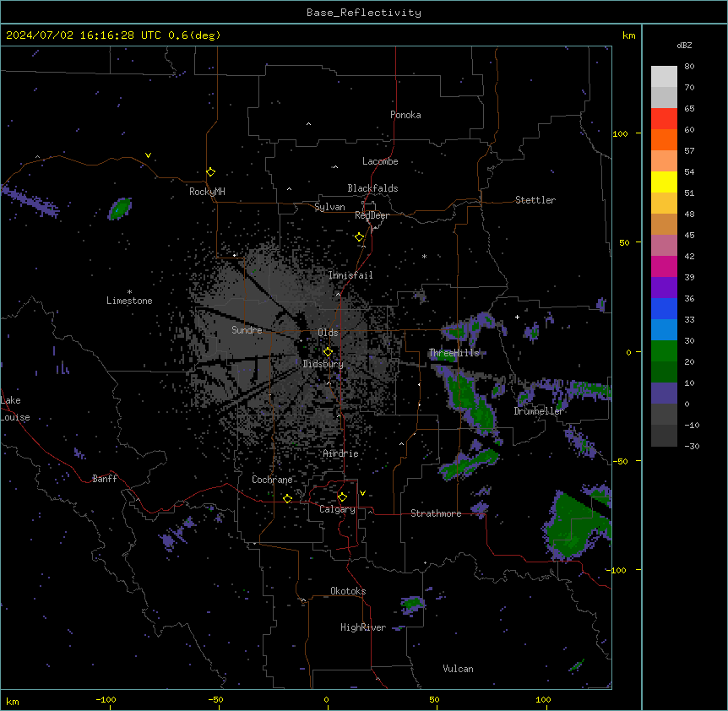Select the purple 36-39 dBZ legend swatch
This screenshot has width=728, height=711.
(x=664, y=287)
